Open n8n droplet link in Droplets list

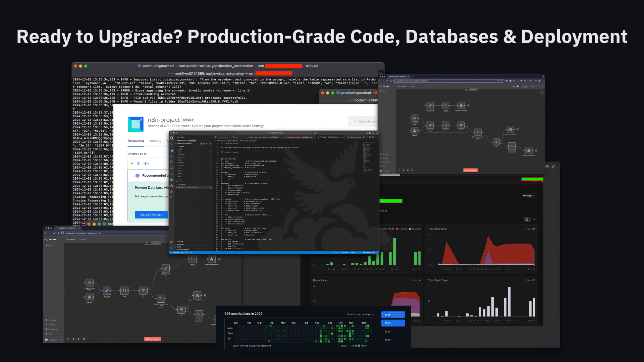(x=145, y=163)
